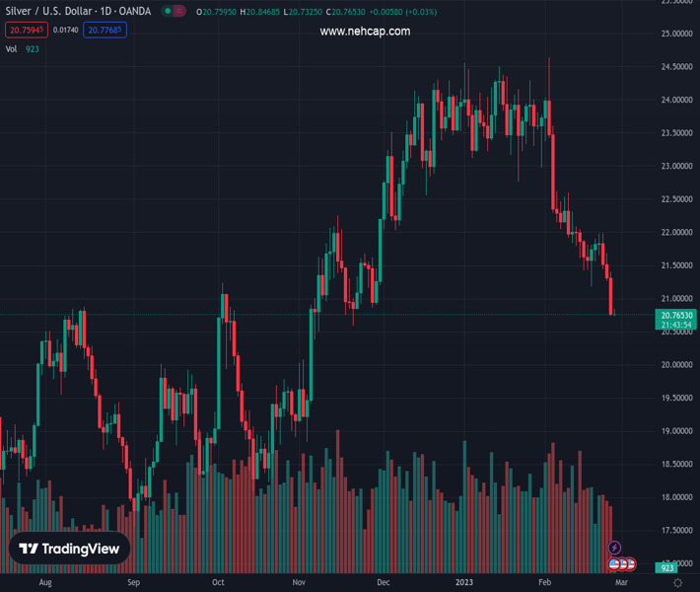The width and height of the screenshot is (700, 592).
Task: Click the purple lightning bolt event icon
Action: 614,548
